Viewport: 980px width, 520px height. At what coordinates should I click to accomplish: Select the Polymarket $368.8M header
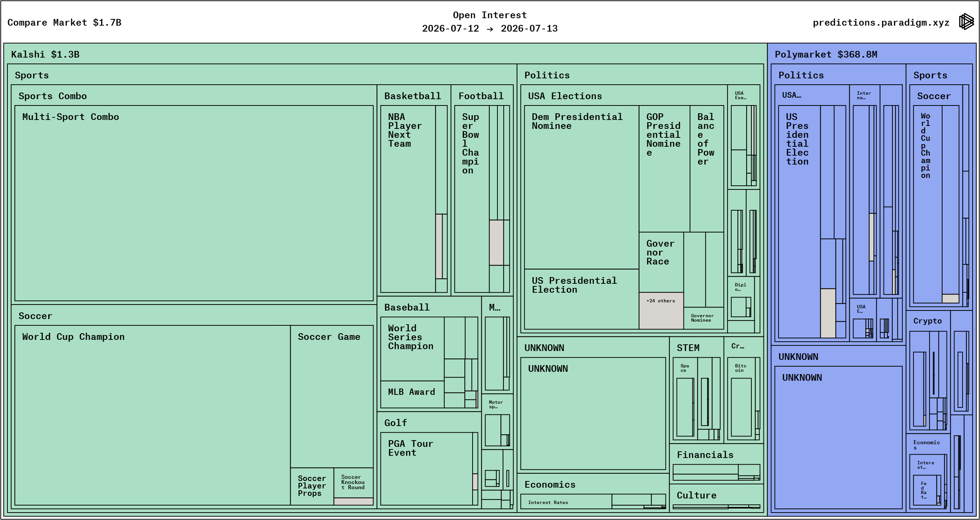[x=826, y=55]
